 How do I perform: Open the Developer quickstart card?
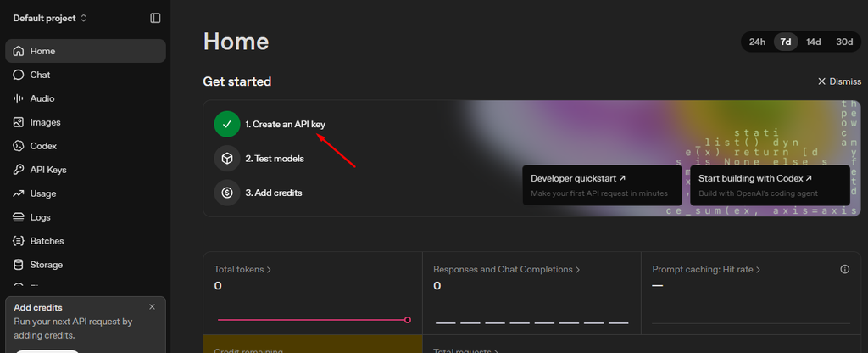[x=603, y=185]
